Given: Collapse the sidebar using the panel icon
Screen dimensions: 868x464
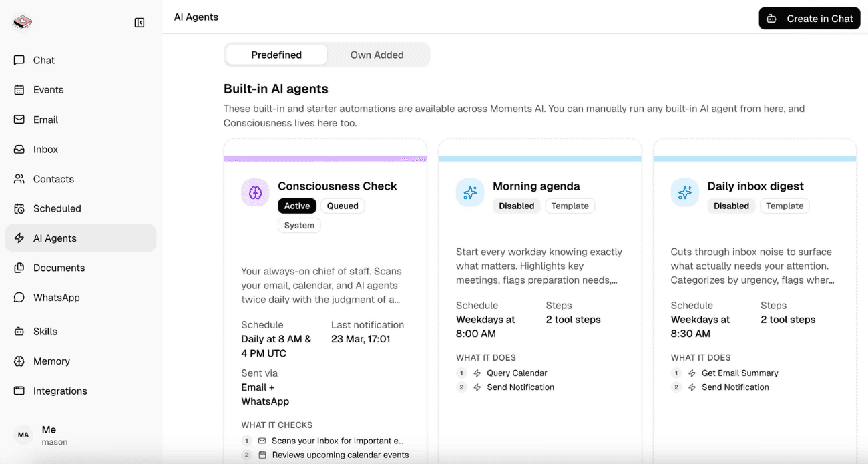Looking at the screenshot, I should coord(140,23).
